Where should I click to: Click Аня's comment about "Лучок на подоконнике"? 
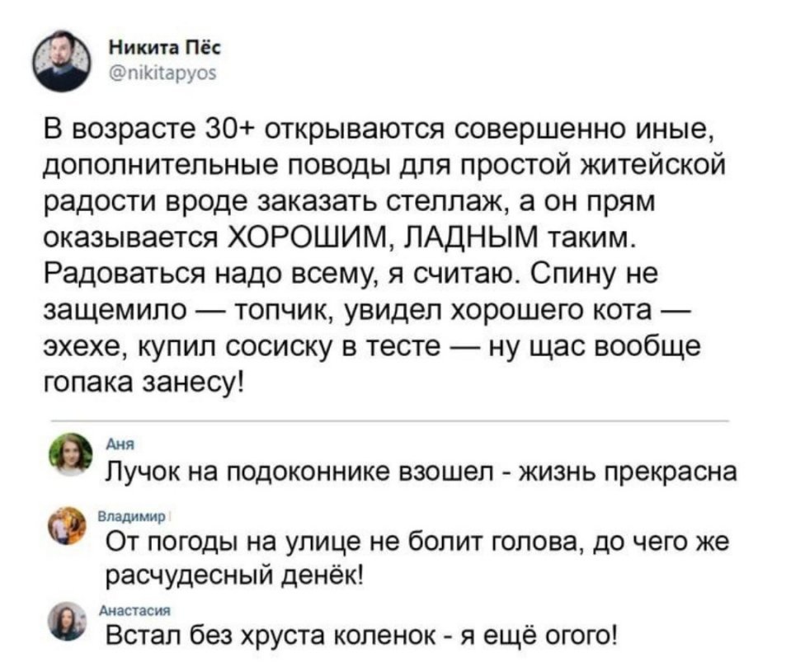[x=411, y=472]
